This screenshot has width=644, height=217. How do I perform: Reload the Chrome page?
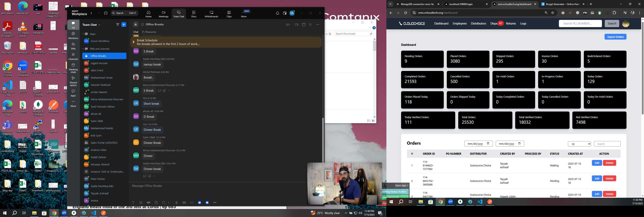coord(405,13)
